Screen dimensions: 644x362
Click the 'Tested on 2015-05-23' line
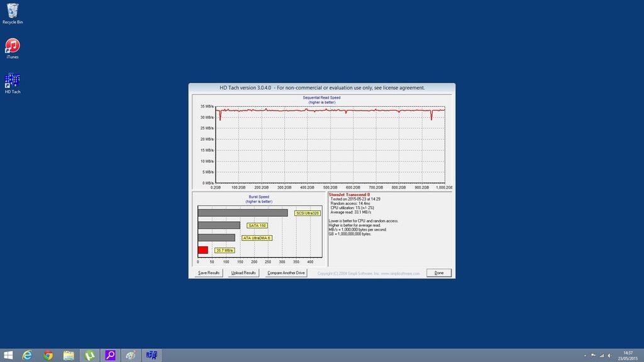coord(355,199)
